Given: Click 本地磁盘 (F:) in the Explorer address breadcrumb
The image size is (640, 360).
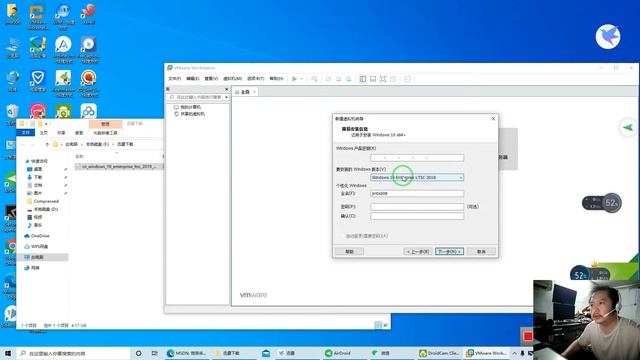Looking at the screenshot, I should [x=97, y=144].
